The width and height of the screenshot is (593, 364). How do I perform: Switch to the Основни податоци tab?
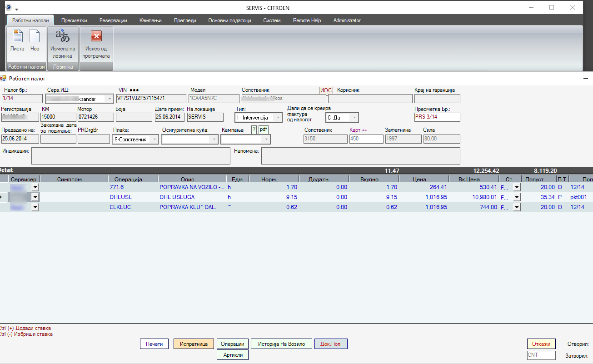229,20
